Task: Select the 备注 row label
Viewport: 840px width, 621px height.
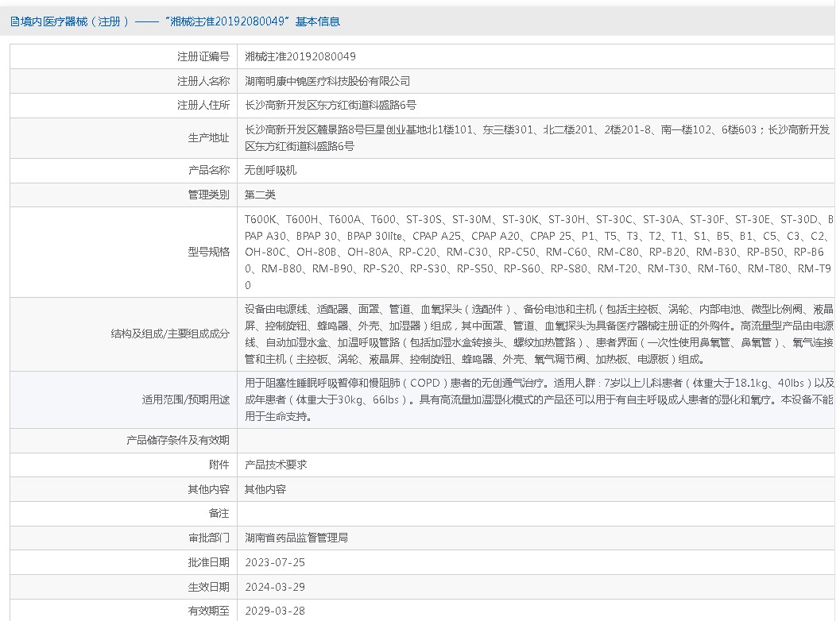Action: click(219, 514)
